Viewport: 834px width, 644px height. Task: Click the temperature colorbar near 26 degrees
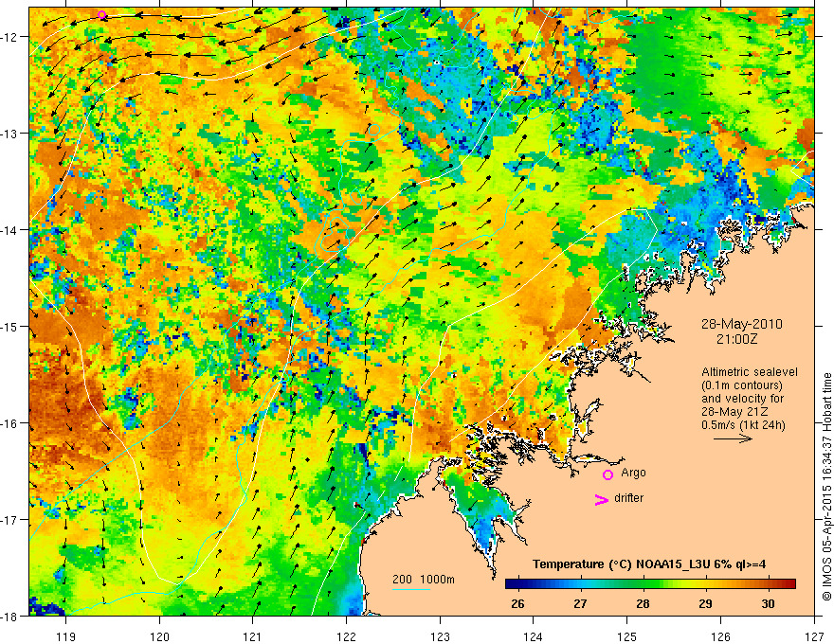coord(518,584)
